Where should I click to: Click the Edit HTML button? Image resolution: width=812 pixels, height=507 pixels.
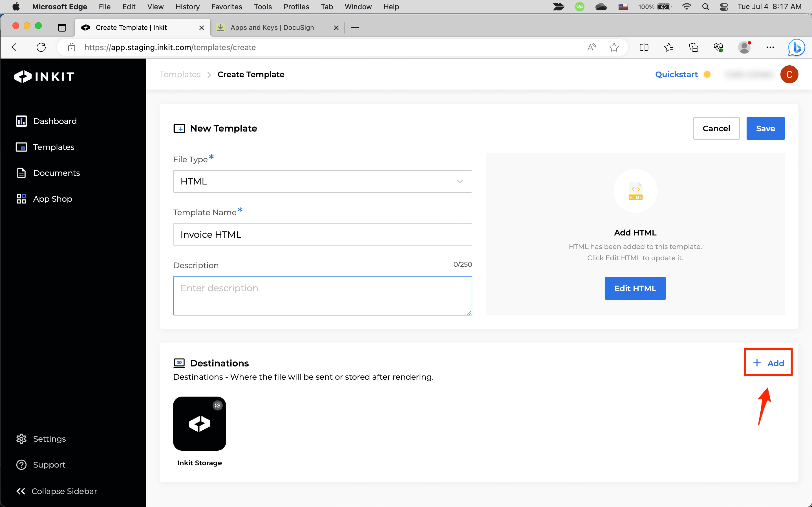[634, 288]
